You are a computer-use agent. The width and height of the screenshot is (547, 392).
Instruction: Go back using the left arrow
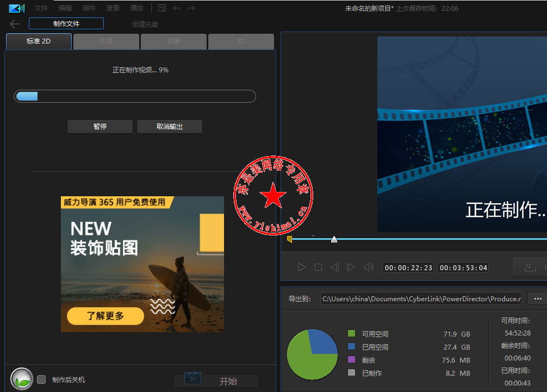pyautogui.click(x=15, y=24)
